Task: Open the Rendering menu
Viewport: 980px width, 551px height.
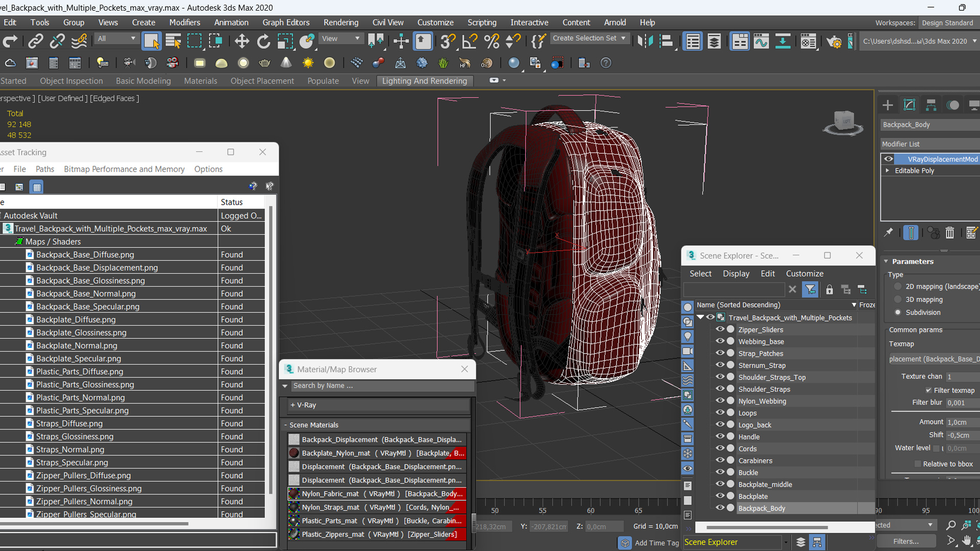Action: [x=340, y=22]
